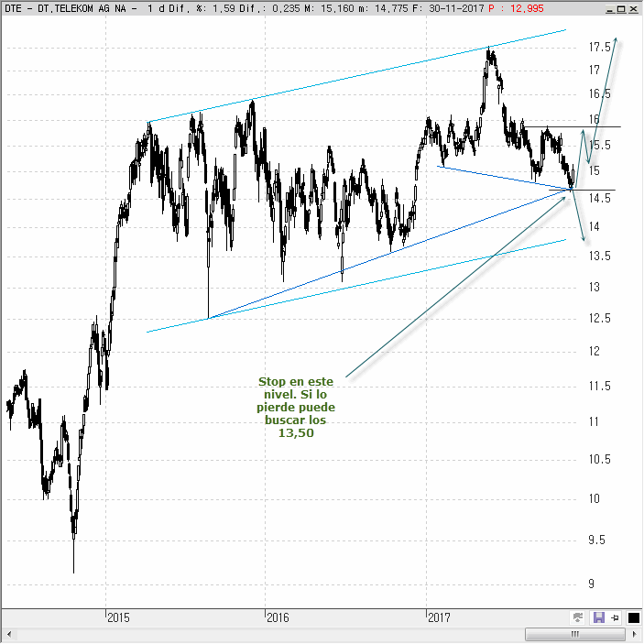The image size is (644, 644).
Task: Close the DTE chart window
Action: tap(633, 8)
